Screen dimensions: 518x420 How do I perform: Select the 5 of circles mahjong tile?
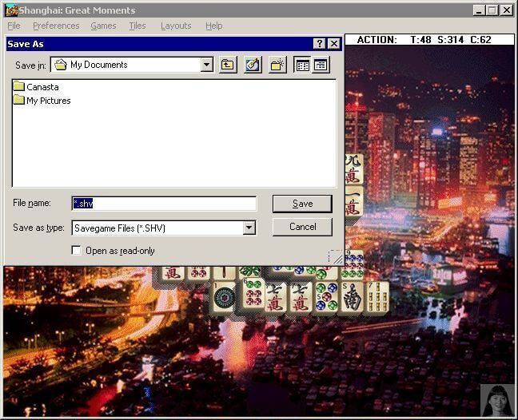(326, 297)
